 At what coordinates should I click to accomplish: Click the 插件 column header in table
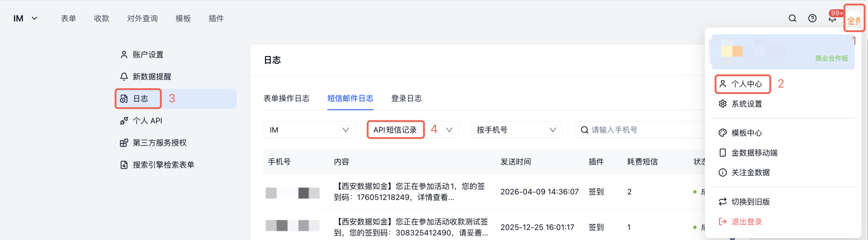596,162
